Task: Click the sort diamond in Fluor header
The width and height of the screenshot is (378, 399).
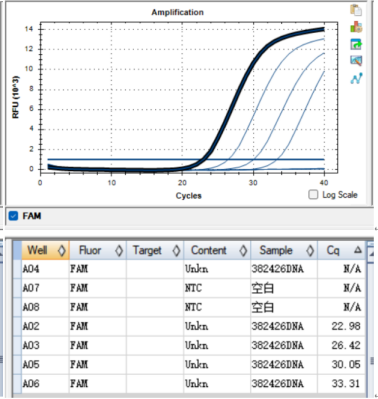Action: click(x=119, y=251)
